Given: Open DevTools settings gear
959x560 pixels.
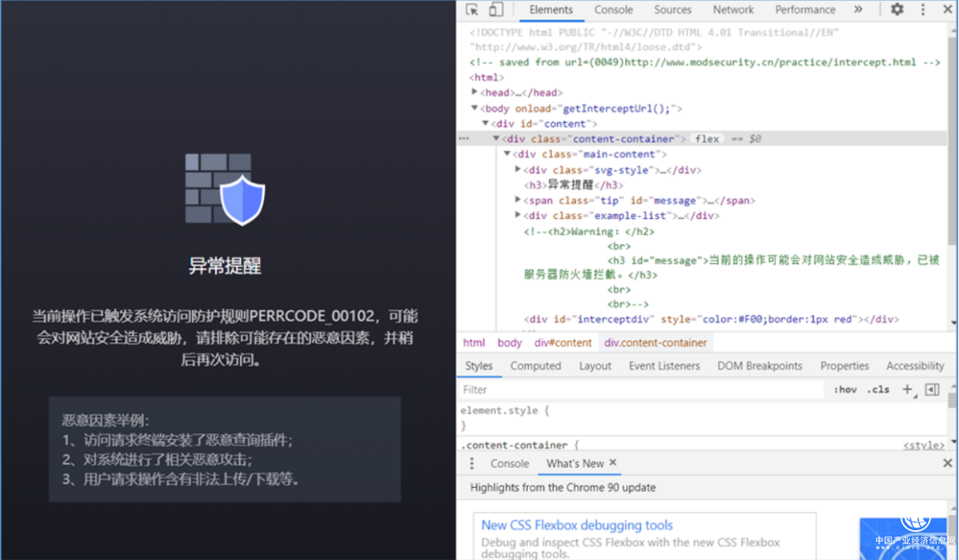Looking at the screenshot, I should (x=897, y=10).
